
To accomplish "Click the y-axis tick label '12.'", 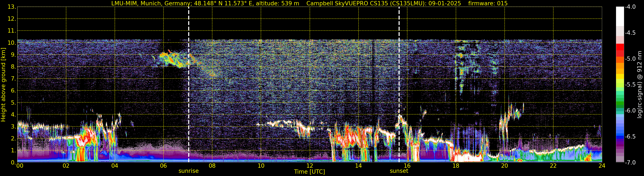I will click(x=12, y=19).
